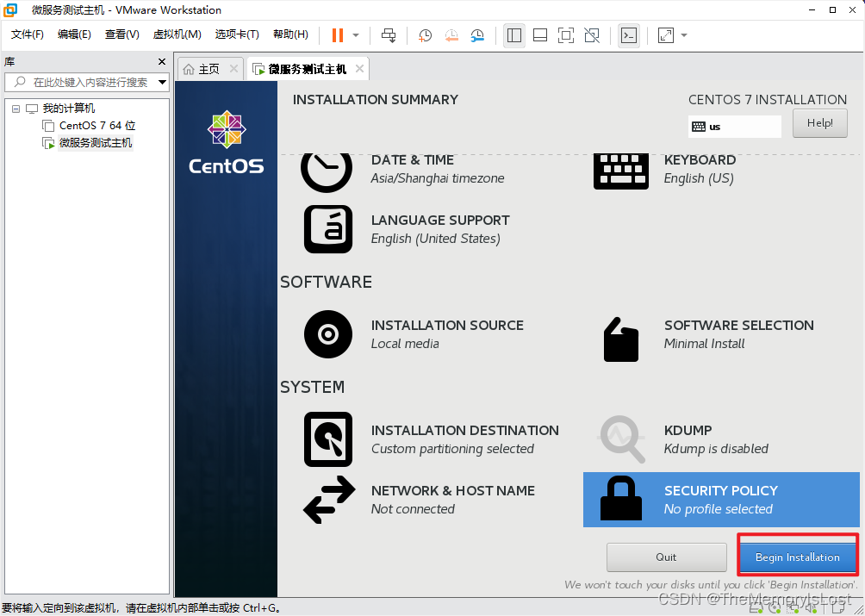Select CentOS 7 64 位 virtual machine
The image size is (865, 616).
pyautogui.click(x=97, y=126)
